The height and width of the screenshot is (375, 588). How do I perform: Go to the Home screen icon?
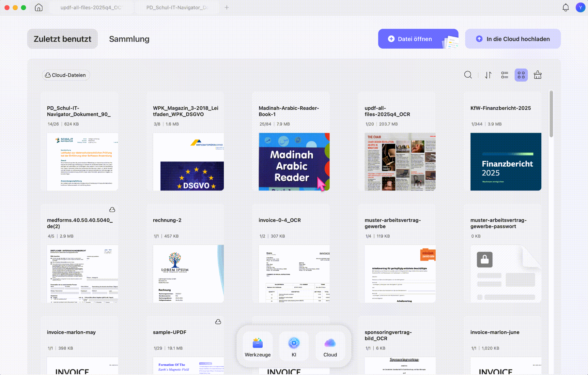[39, 7]
